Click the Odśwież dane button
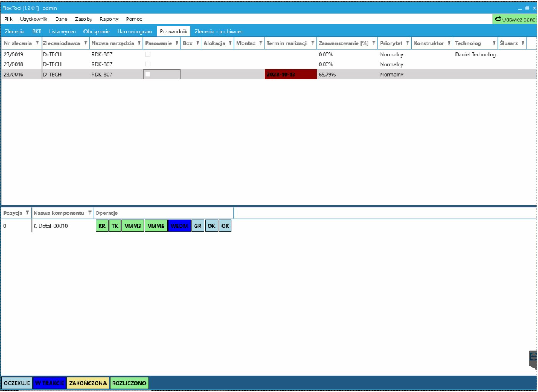The height and width of the screenshot is (392, 538). tap(515, 19)
